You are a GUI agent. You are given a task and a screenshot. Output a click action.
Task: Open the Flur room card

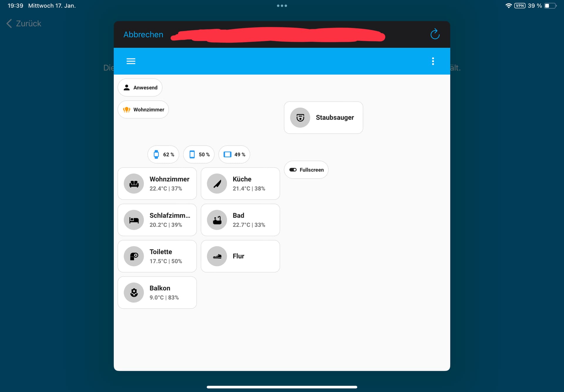[240, 256]
